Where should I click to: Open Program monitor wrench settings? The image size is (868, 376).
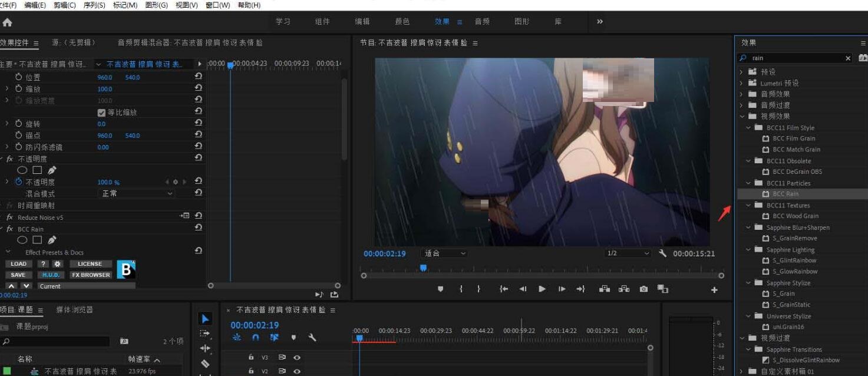662,253
